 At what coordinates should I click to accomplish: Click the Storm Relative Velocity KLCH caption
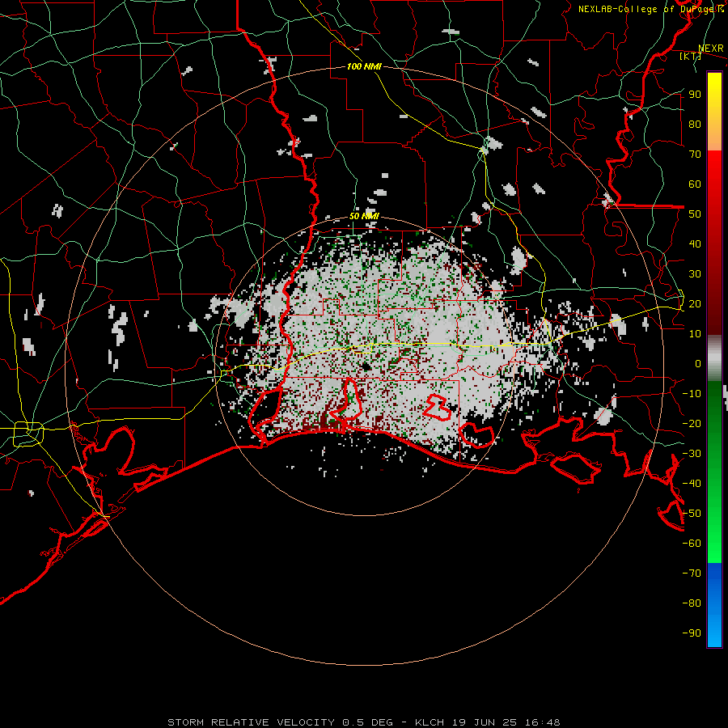tap(364, 722)
